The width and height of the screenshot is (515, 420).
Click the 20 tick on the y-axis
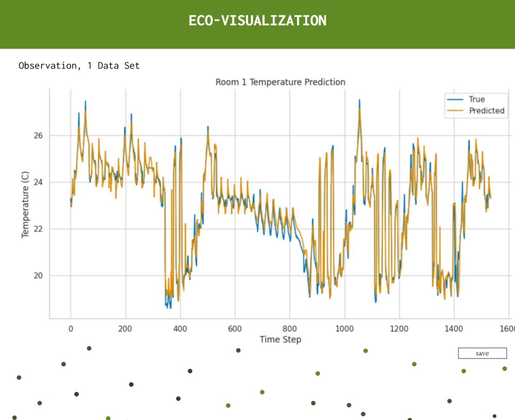pos(39,276)
